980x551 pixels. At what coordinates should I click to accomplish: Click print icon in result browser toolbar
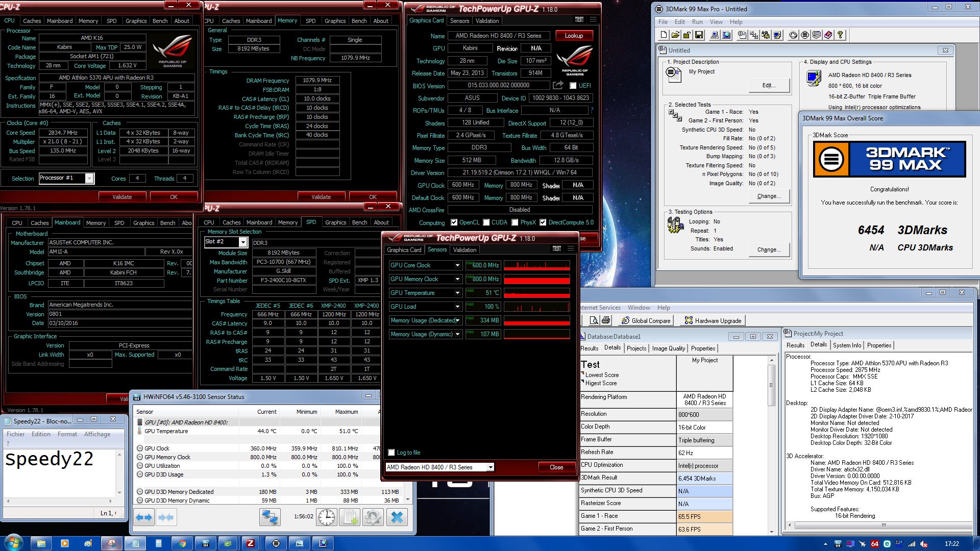pos(606,320)
